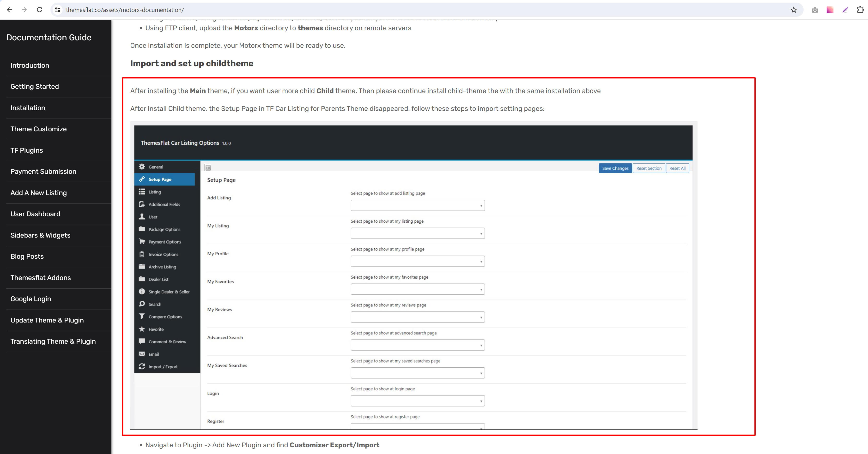Open site information icon in address bar
Screen dimensions: 868x454
coord(58,10)
